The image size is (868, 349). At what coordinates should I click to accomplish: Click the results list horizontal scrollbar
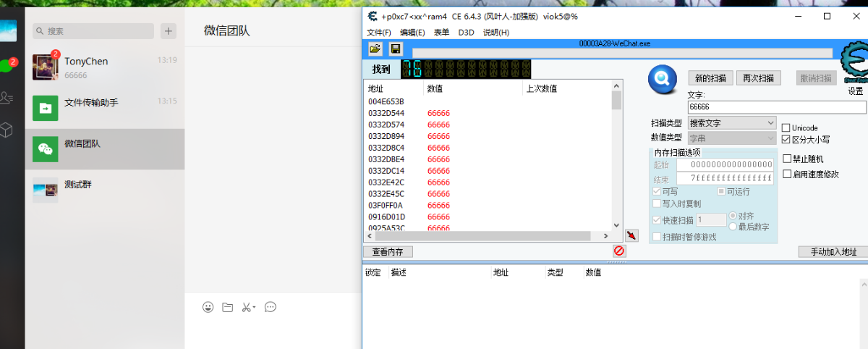click(x=488, y=236)
